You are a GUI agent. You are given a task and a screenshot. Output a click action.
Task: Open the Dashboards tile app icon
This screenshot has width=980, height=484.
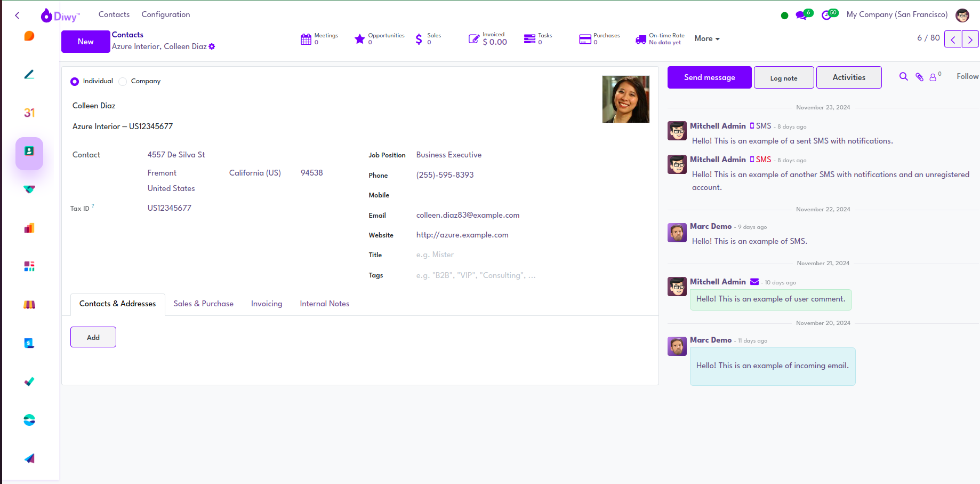pos(29,266)
